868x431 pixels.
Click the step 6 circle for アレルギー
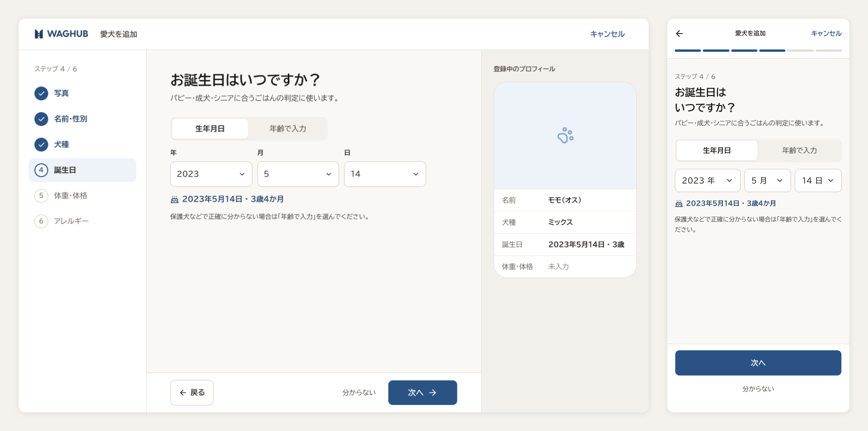pos(41,221)
